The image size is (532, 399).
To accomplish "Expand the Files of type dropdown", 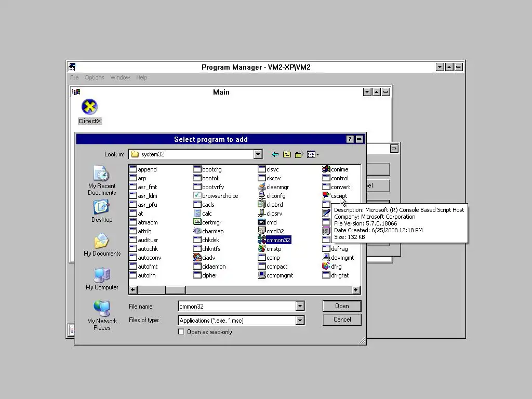I will pyautogui.click(x=300, y=320).
